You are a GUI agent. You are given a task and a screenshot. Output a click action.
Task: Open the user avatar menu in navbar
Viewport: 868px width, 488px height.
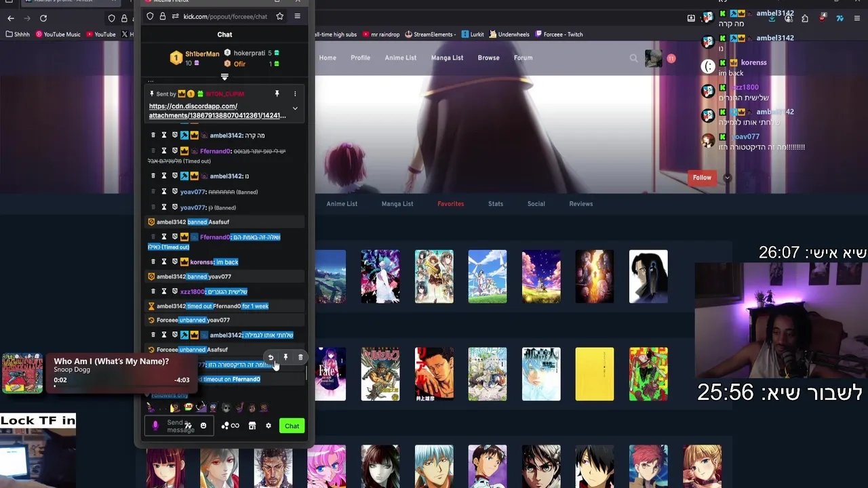point(653,58)
